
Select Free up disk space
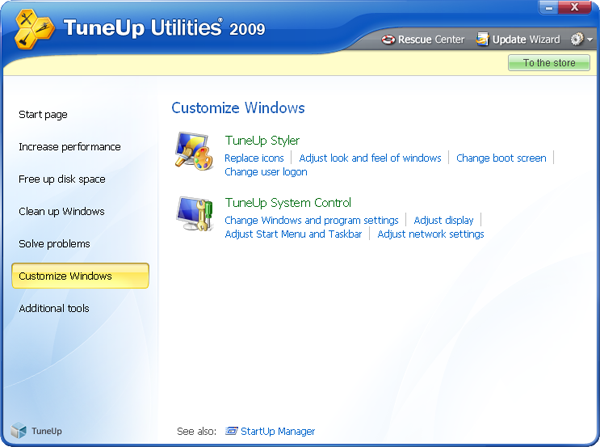[62, 179]
